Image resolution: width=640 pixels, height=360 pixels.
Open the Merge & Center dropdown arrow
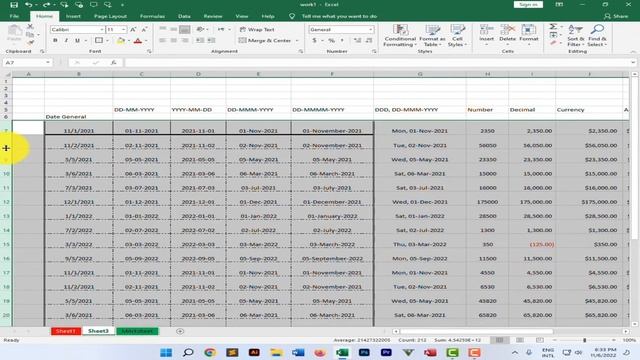tap(297, 40)
